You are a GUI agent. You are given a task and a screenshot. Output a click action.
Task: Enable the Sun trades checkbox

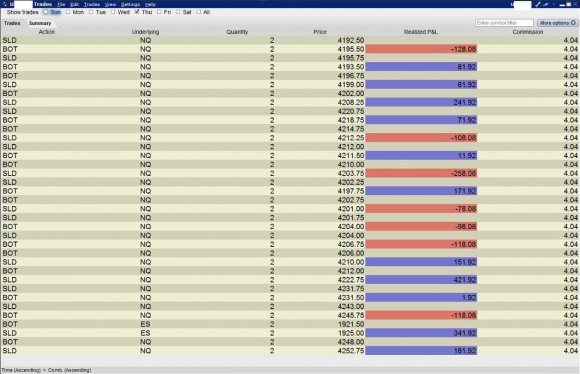pos(45,12)
